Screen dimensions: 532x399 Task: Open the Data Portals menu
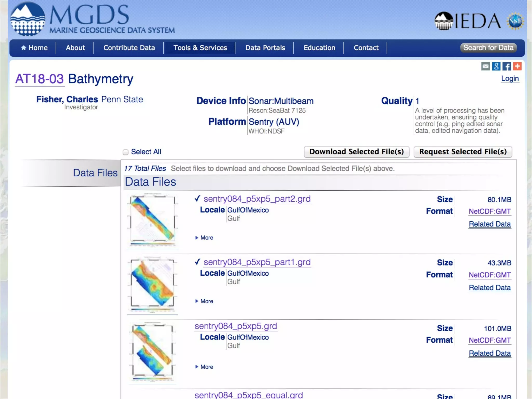(x=265, y=48)
